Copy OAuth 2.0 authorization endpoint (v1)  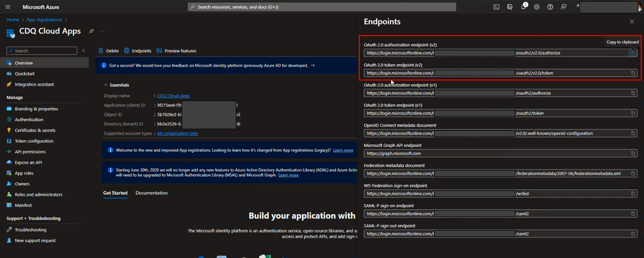coord(633,93)
